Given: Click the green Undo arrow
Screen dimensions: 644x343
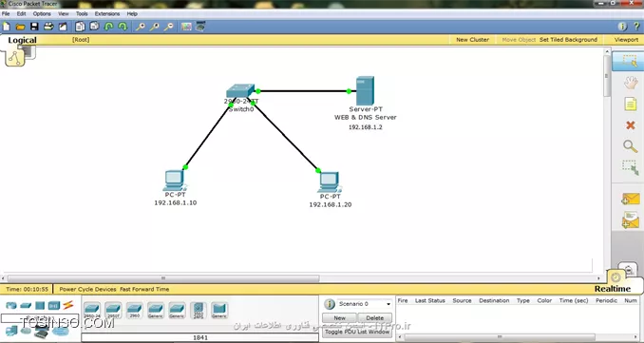Looking at the screenshot, I should click(109, 27).
